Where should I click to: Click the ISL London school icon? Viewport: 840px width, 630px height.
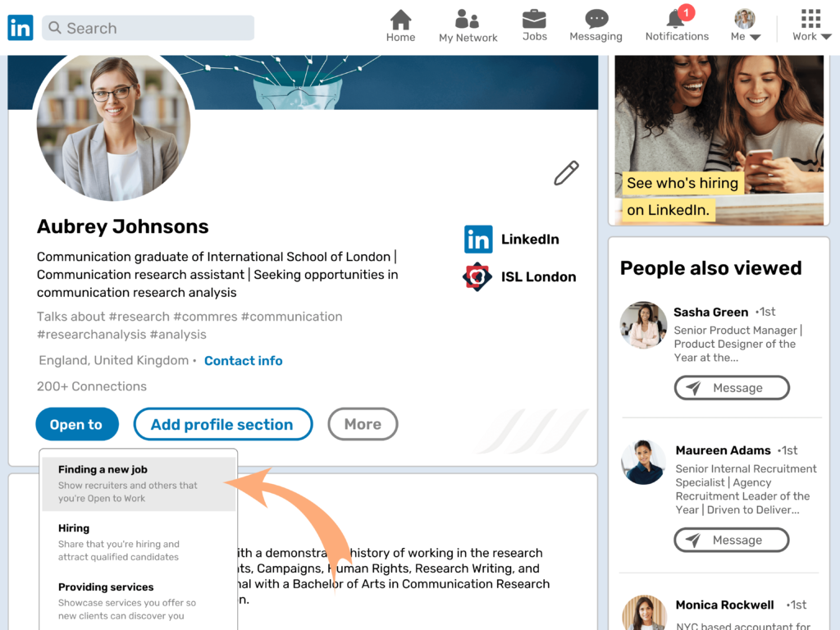point(478,276)
